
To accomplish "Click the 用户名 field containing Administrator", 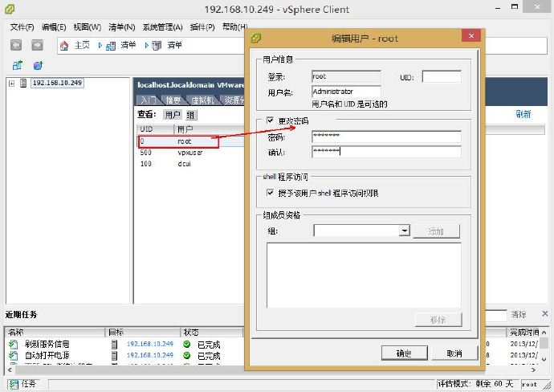I will coord(346,92).
